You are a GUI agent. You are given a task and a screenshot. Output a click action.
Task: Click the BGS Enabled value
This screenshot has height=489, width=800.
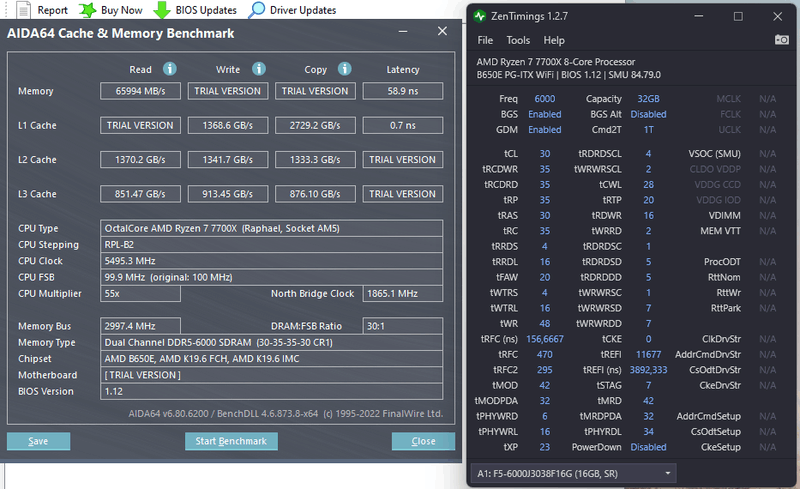click(544, 114)
